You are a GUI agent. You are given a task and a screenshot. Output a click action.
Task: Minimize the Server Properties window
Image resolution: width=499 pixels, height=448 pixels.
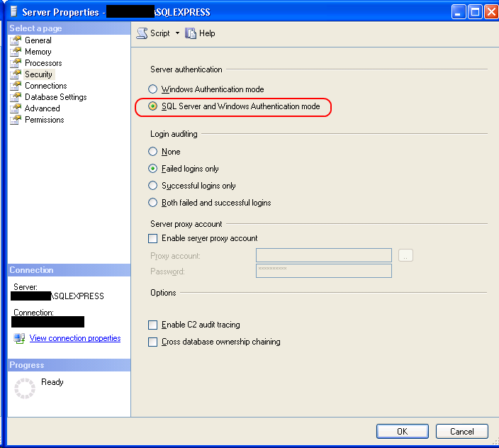459,12
